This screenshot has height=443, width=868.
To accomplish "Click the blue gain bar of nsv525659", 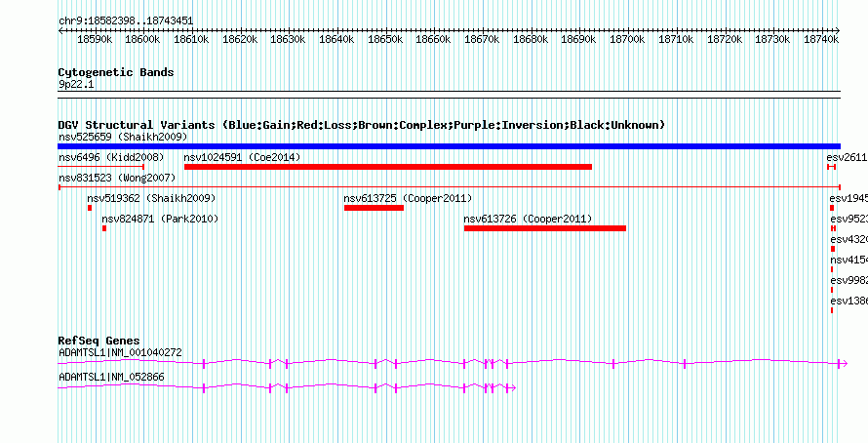I will (x=449, y=146).
